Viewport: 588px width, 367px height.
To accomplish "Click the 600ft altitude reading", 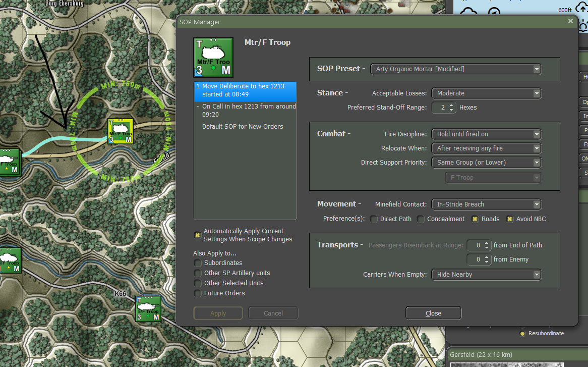I will coord(565,10).
